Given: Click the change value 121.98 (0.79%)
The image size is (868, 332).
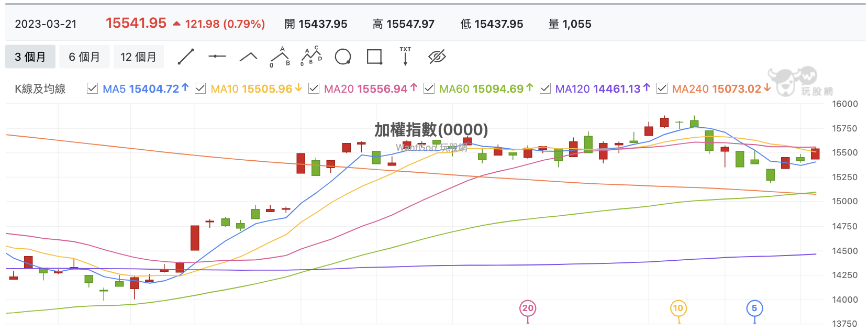Looking at the screenshot, I should [x=225, y=24].
